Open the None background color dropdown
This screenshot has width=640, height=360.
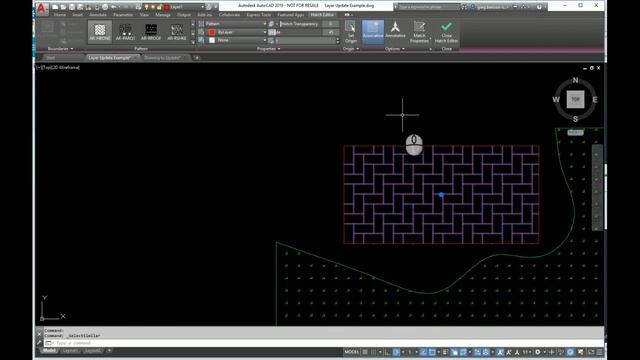click(x=237, y=40)
